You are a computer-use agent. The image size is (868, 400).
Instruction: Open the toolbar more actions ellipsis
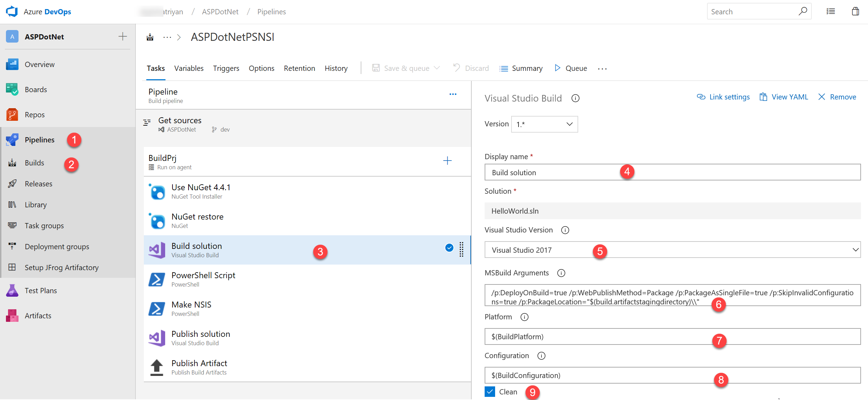coord(602,69)
